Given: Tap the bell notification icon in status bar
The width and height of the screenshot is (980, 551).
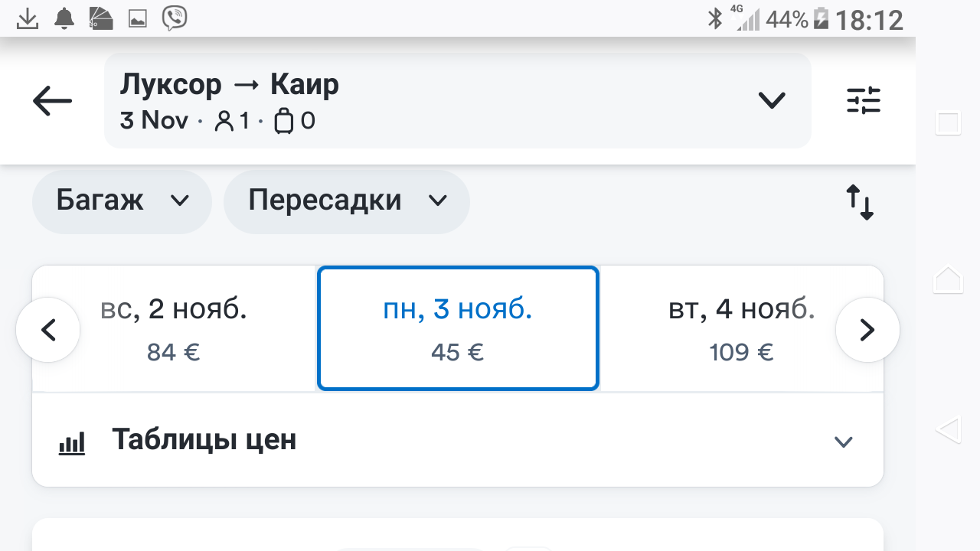Looking at the screenshot, I should [64, 18].
